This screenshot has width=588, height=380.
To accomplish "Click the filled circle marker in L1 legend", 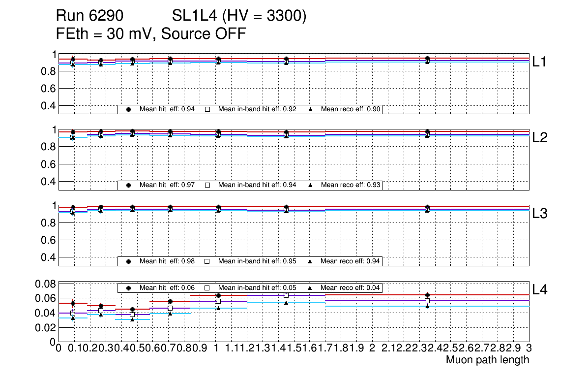I will coord(129,109).
